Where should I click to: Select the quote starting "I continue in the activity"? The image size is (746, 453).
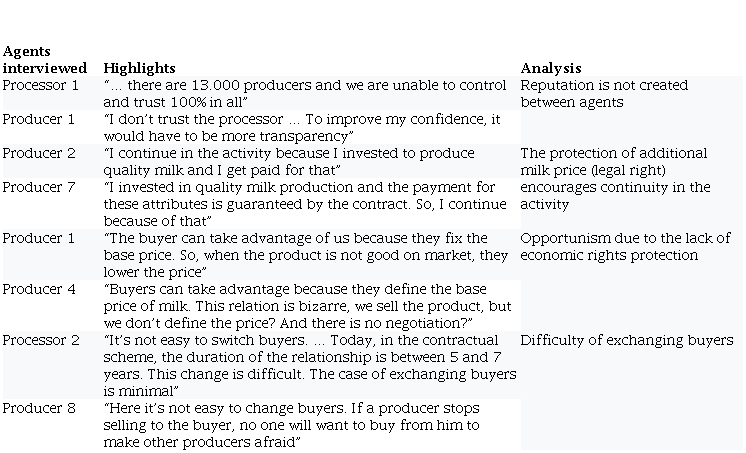(x=302, y=161)
